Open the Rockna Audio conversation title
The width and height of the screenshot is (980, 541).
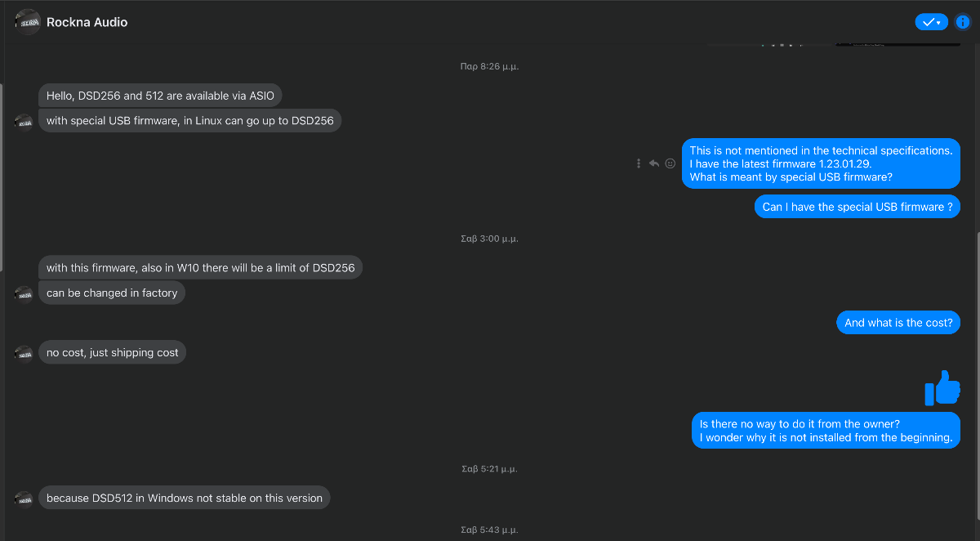point(87,22)
